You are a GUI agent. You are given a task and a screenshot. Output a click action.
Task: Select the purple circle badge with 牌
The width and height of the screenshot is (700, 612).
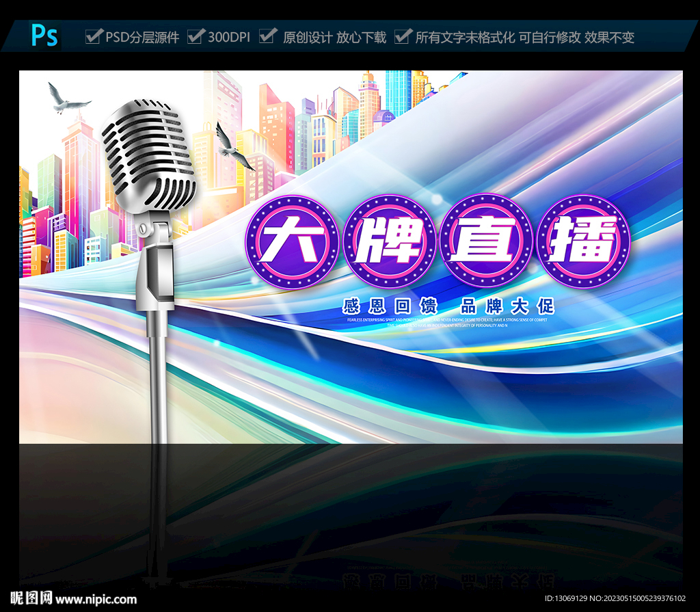click(389, 241)
